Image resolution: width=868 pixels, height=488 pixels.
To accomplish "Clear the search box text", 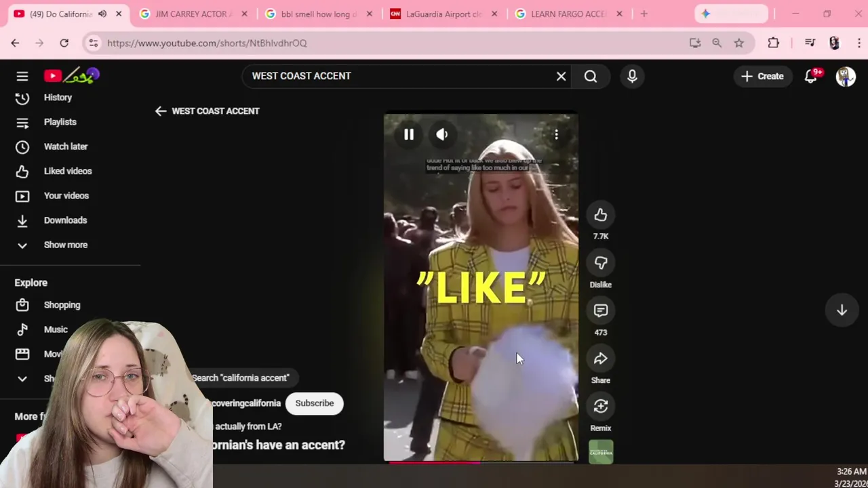I will (561, 76).
